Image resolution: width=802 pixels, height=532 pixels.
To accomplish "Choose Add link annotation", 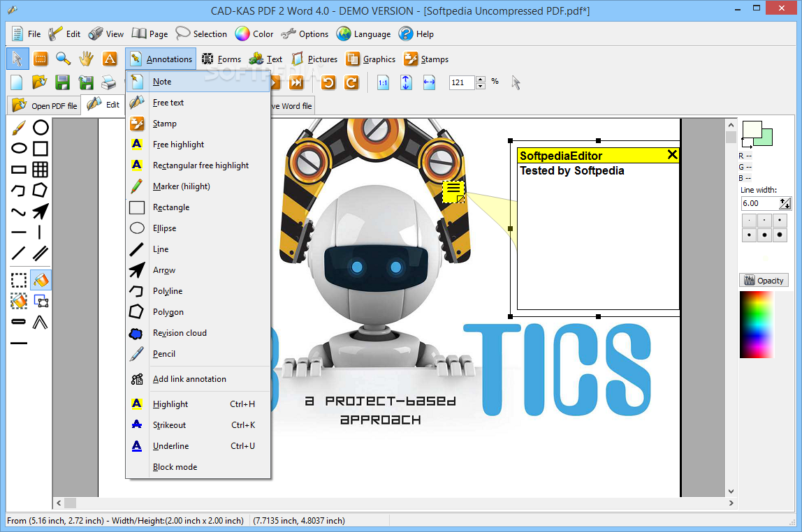I will [198, 378].
